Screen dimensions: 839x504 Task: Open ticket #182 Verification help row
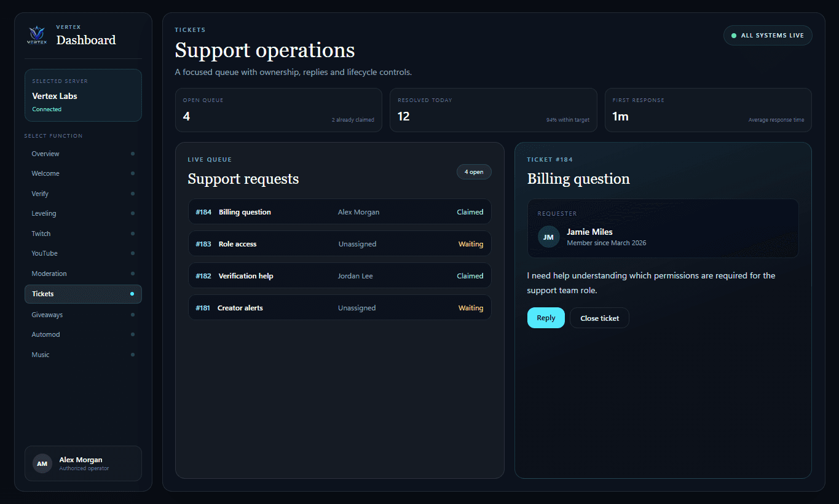click(x=339, y=276)
